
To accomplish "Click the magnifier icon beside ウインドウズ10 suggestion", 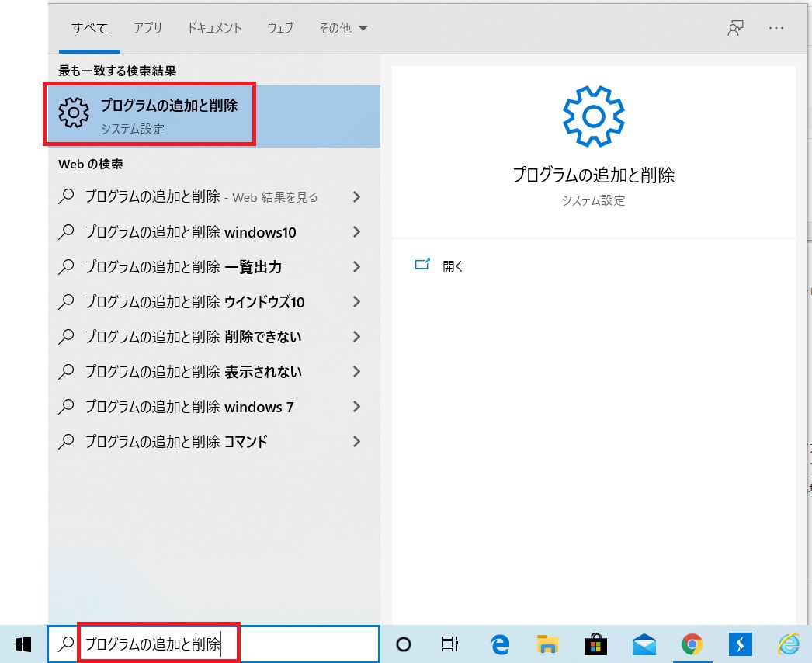I will point(66,301).
